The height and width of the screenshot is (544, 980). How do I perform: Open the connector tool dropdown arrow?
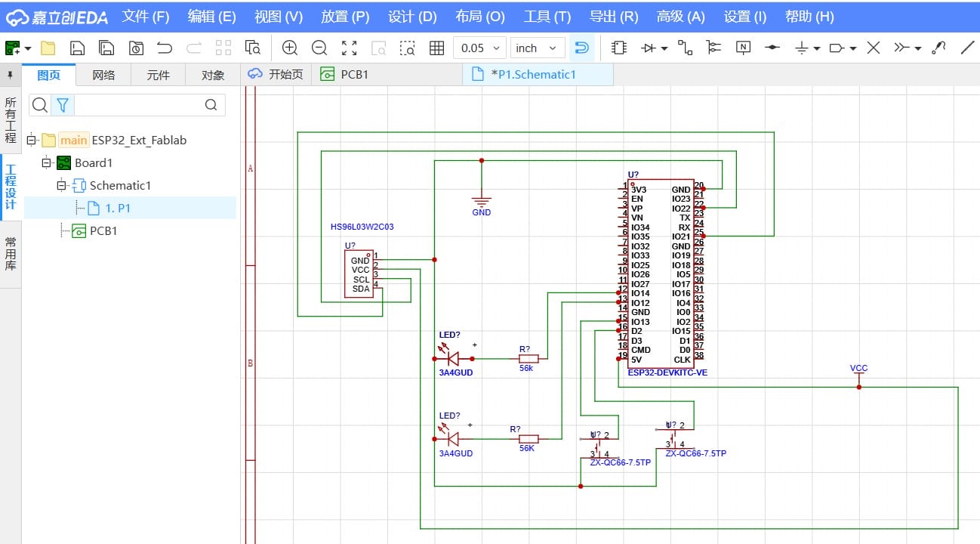point(918,48)
